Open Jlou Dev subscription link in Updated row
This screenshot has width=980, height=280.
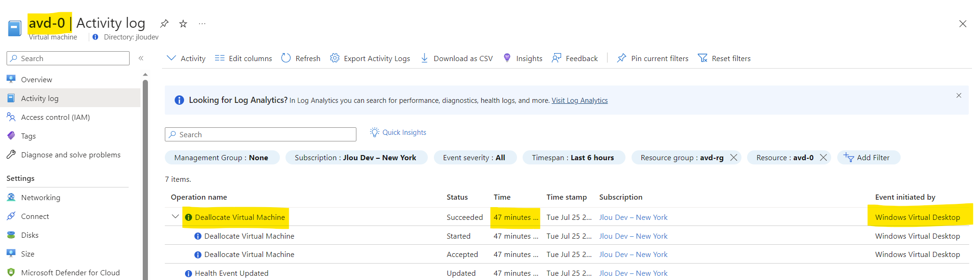pyautogui.click(x=633, y=273)
